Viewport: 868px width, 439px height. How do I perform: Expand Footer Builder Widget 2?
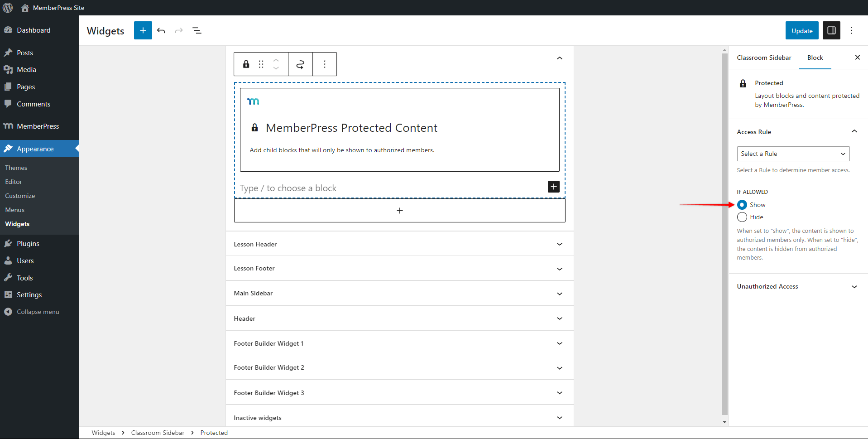[560, 368]
